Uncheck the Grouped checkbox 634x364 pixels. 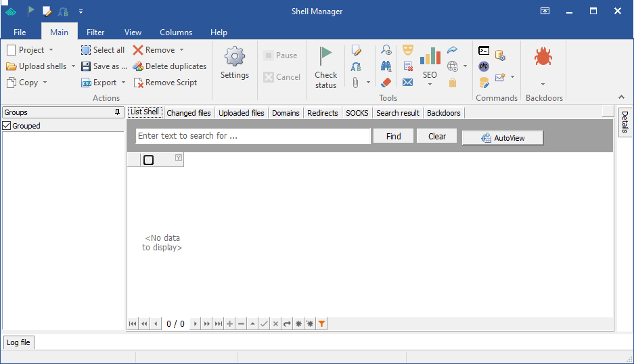pyautogui.click(x=7, y=126)
